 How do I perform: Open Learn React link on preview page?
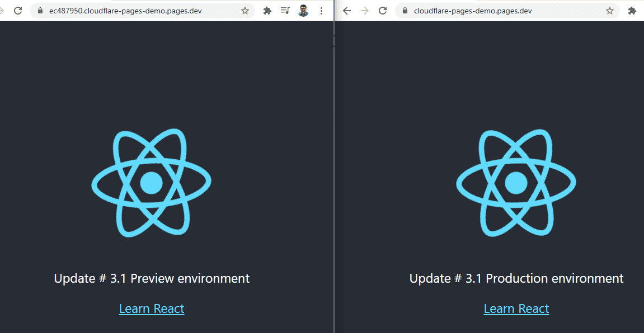[x=152, y=308]
